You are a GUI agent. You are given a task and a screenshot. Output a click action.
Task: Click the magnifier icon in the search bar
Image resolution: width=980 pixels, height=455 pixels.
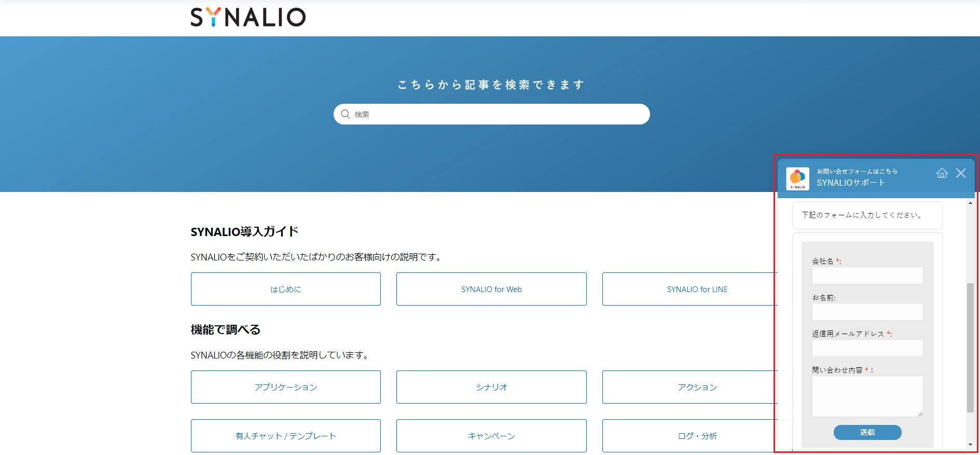[x=345, y=114]
